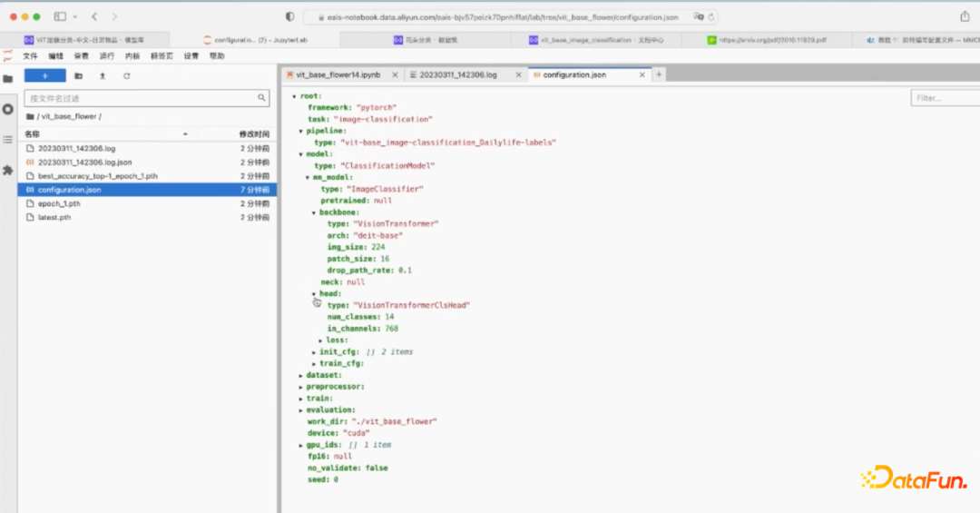Open the 运行 menu
Screen dimensions: 980x513
click(107, 56)
